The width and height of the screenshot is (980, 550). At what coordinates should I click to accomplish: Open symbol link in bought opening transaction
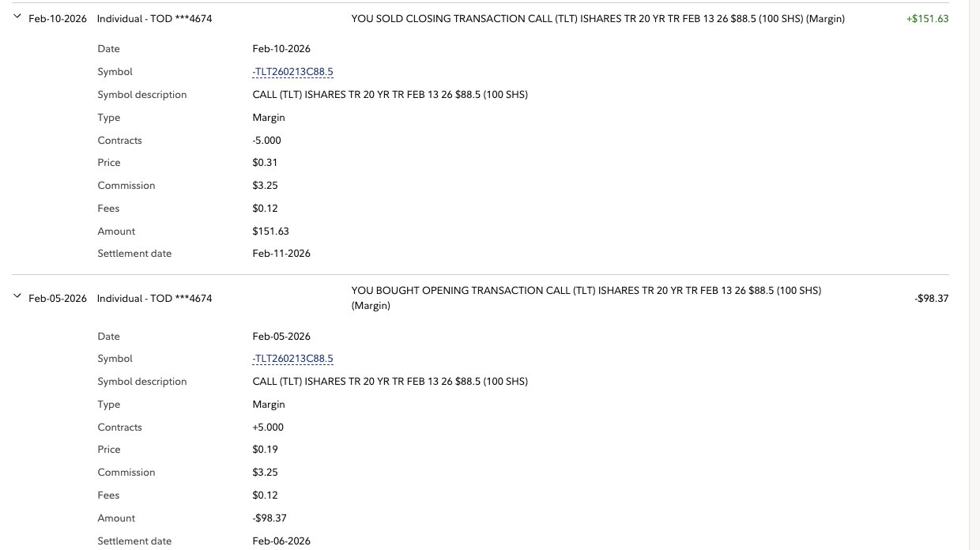coord(292,359)
